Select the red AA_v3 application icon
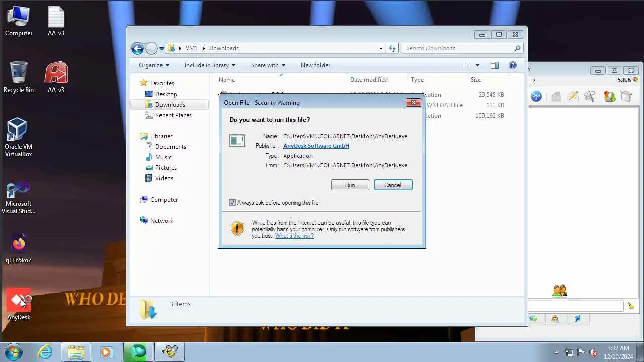 pyautogui.click(x=56, y=77)
